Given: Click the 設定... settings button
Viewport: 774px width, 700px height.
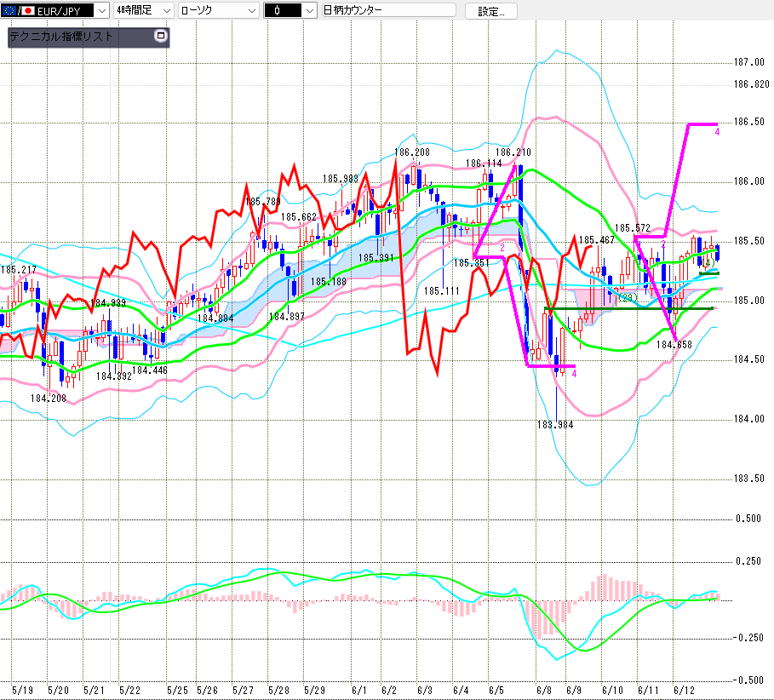Looking at the screenshot, I should [x=491, y=11].
